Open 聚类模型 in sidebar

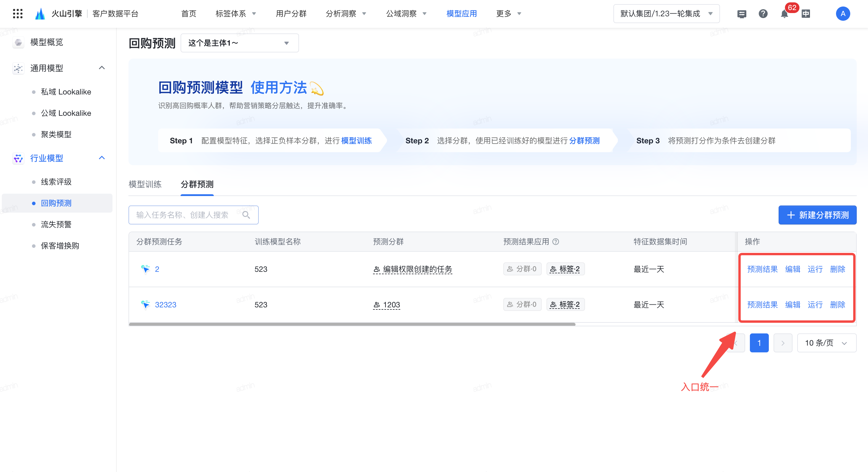pos(56,134)
